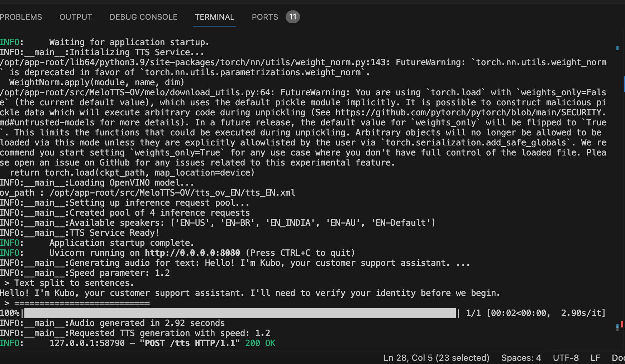Click the 'Hello! I'm Kubo' sentence line
This screenshot has width=625, height=364.
(250, 293)
